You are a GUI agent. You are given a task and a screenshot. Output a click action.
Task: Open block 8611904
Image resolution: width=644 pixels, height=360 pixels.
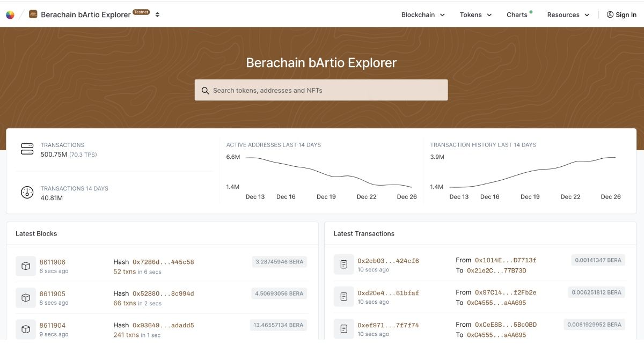coord(53,326)
